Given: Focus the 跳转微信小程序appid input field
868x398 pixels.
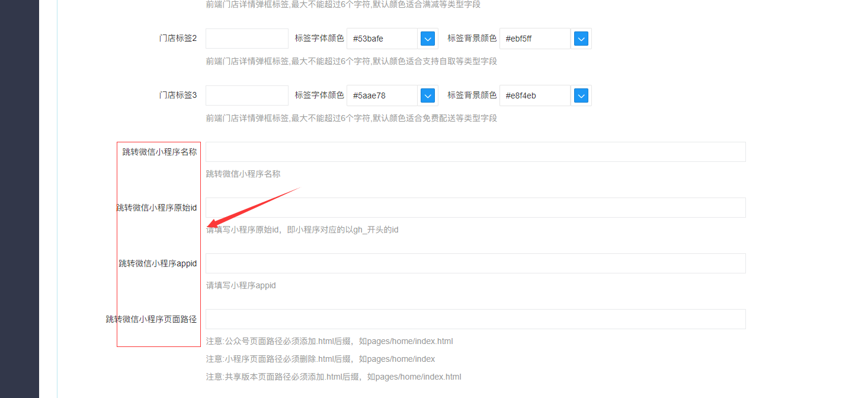Looking at the screenshot, I should (475, 263).
